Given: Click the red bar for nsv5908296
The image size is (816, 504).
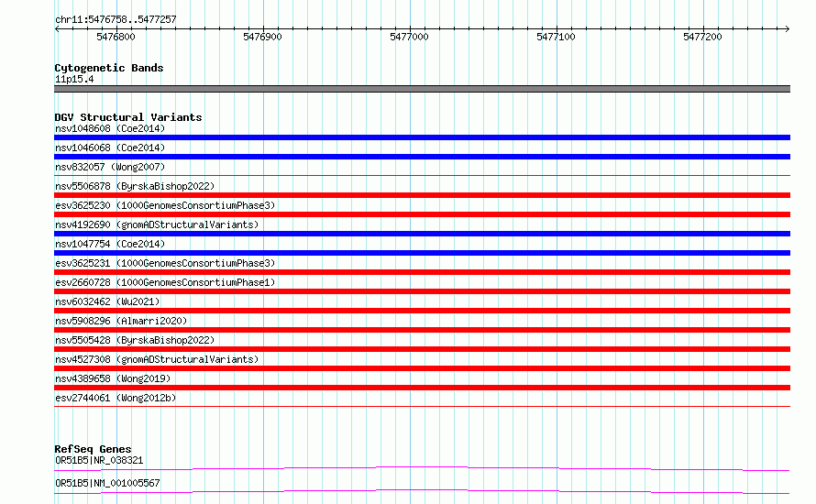Looking at the screenshot, I should pos(422,330).
